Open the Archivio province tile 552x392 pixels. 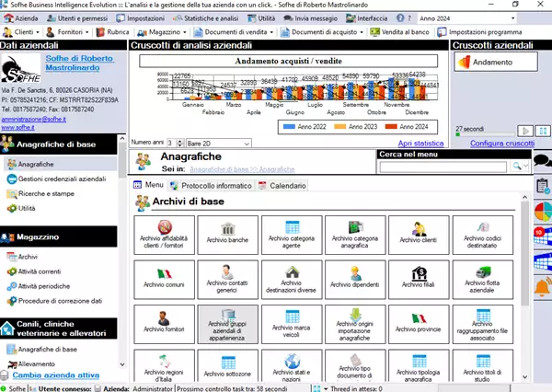(419, 325)
